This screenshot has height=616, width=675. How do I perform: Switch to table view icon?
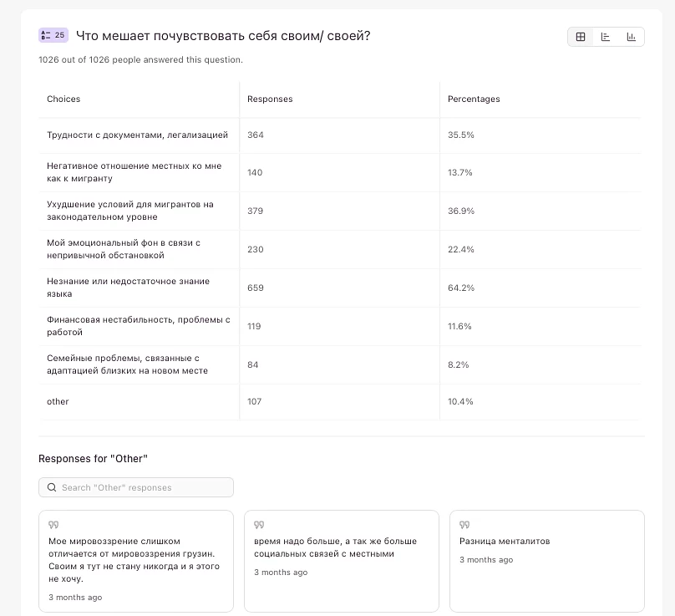581,37
